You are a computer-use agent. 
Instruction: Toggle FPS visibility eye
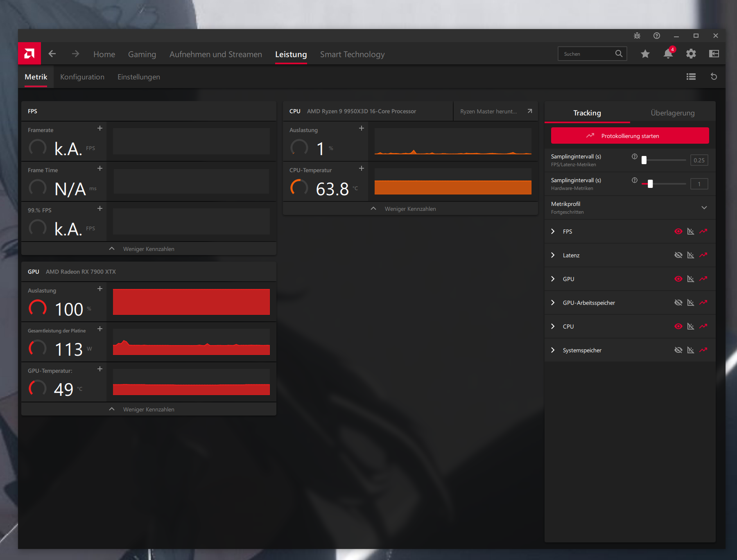(678, 231)
